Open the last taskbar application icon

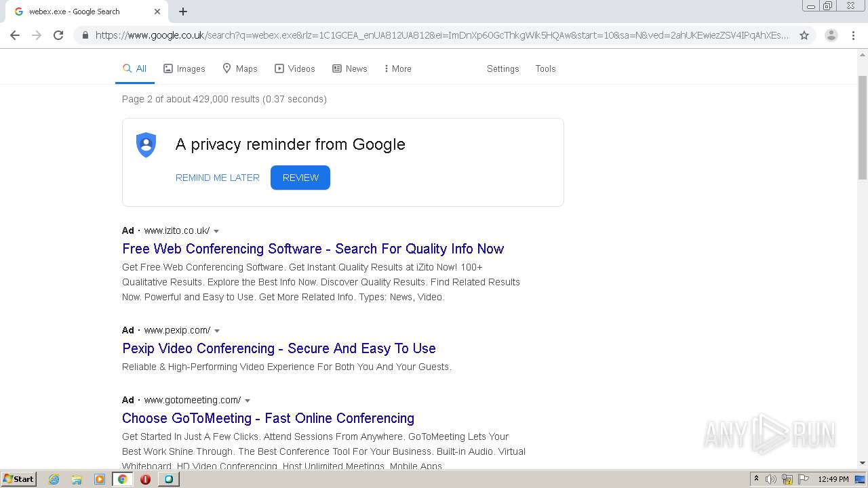pyautogui.click(x=168, y=479)
